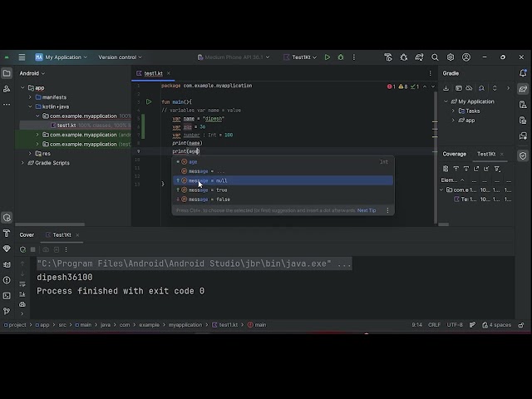Expand the Tasks node in Gradle panel

tap(453, 111)
